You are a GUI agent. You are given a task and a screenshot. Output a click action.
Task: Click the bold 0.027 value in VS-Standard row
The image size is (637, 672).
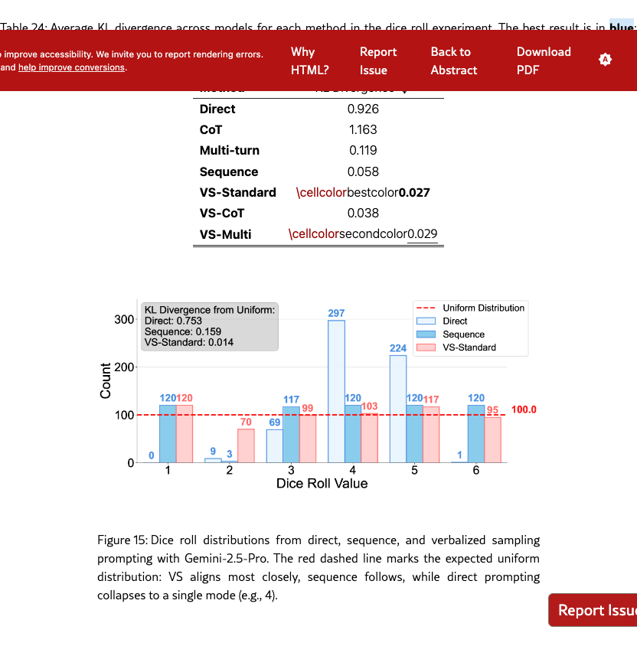pos(414,192)
